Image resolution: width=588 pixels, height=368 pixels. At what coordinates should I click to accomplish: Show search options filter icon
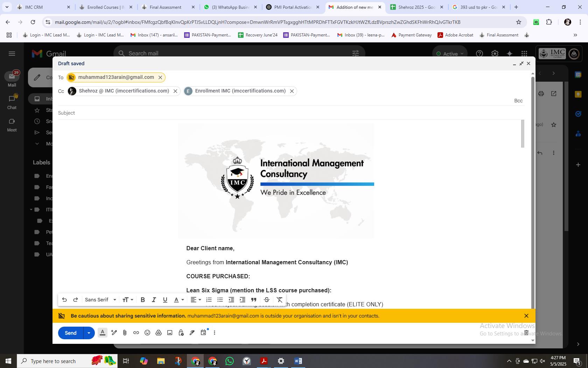[355, 54]
